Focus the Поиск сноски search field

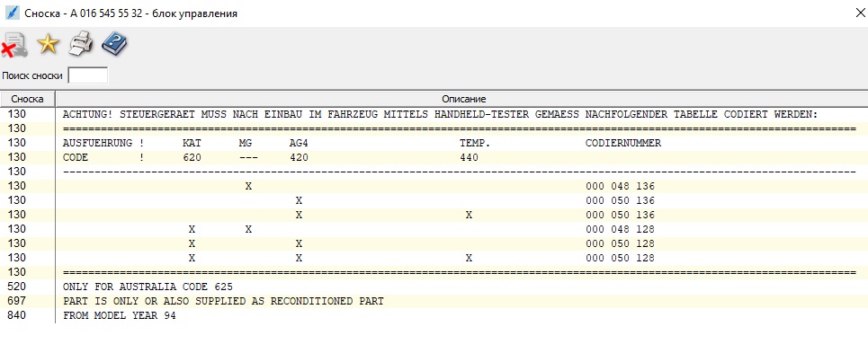[87, 75]
